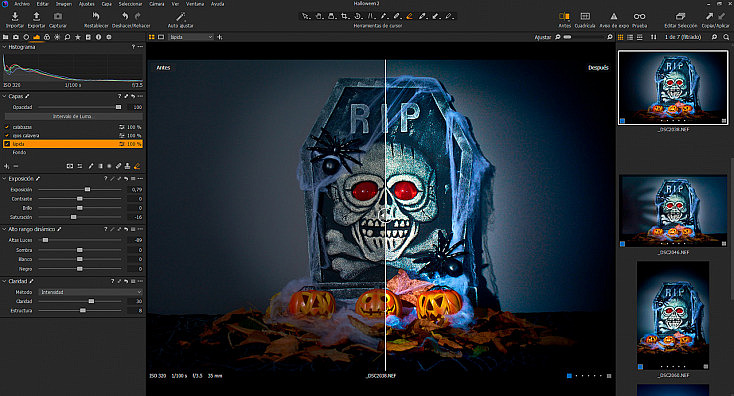This screenshot has width=734, height=396.
Task: Click Editar Selección icon
Action: point(681,17)
